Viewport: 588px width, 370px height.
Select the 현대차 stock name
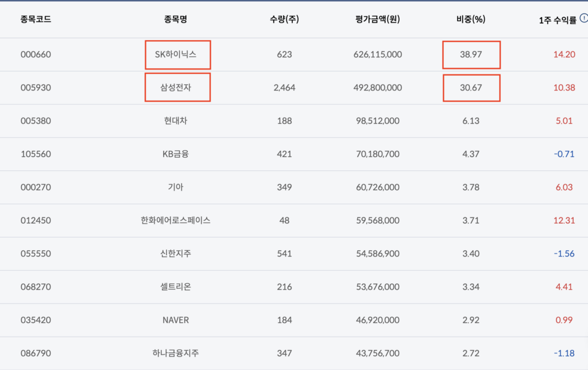click(176, 121)
